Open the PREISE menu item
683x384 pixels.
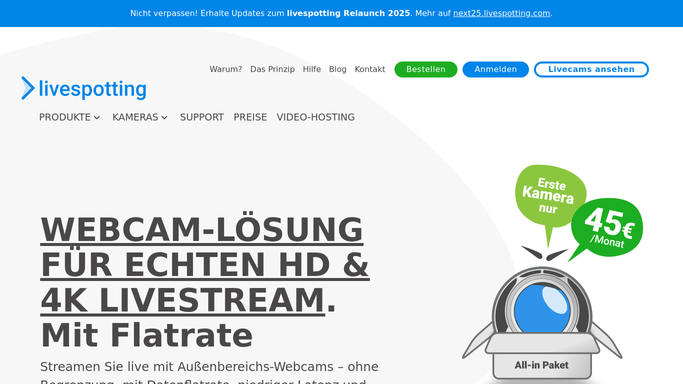[250, 117]
